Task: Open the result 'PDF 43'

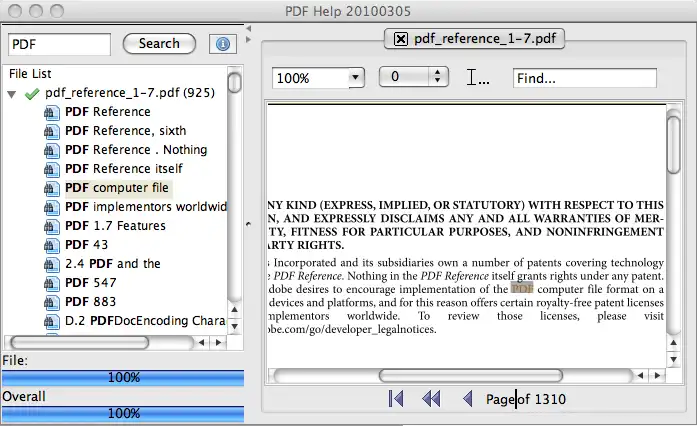Action: [x=86, y=245]
